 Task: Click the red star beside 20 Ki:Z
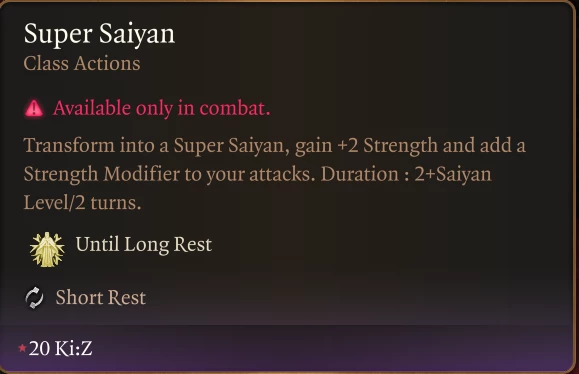[x=22, y=348]
